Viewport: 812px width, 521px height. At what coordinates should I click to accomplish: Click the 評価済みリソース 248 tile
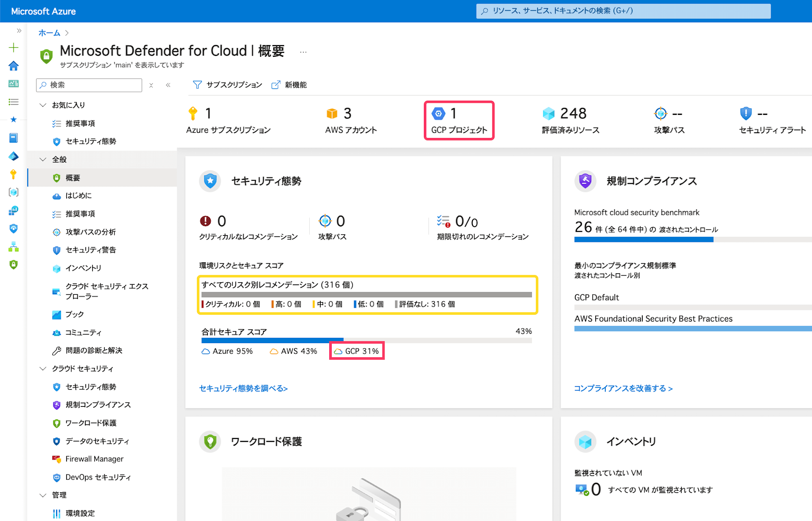[570, 120]
